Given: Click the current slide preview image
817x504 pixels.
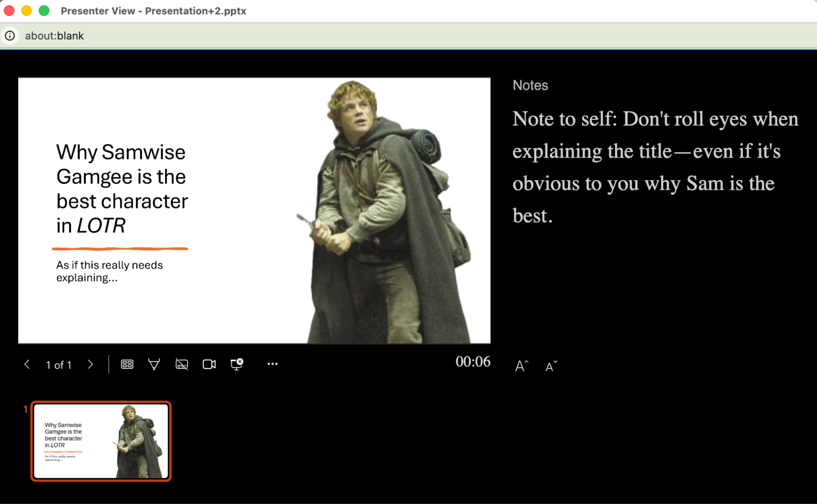Looking at the screenshot, I should (254, 210).
